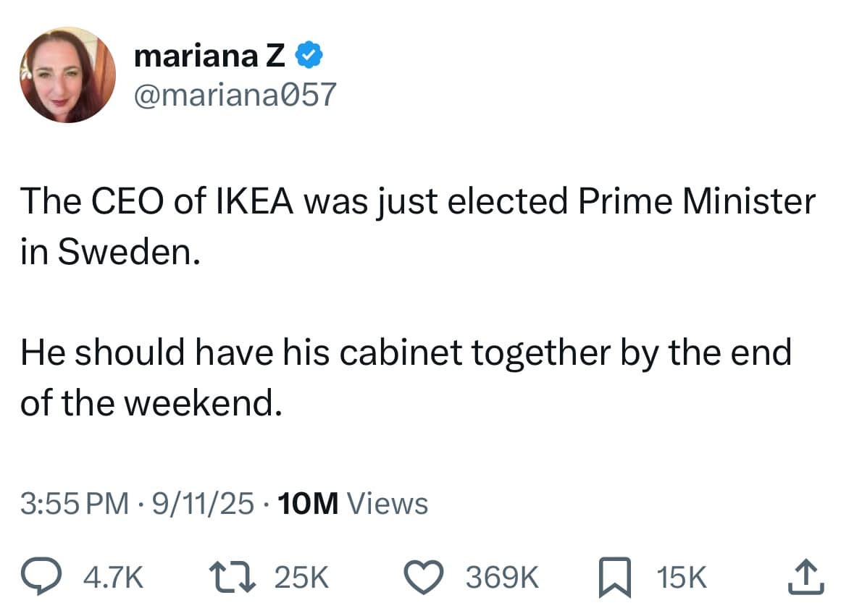Click the 369K likes count
The width and height of the screenshot is (841, 616).
[x=502, y=577]
